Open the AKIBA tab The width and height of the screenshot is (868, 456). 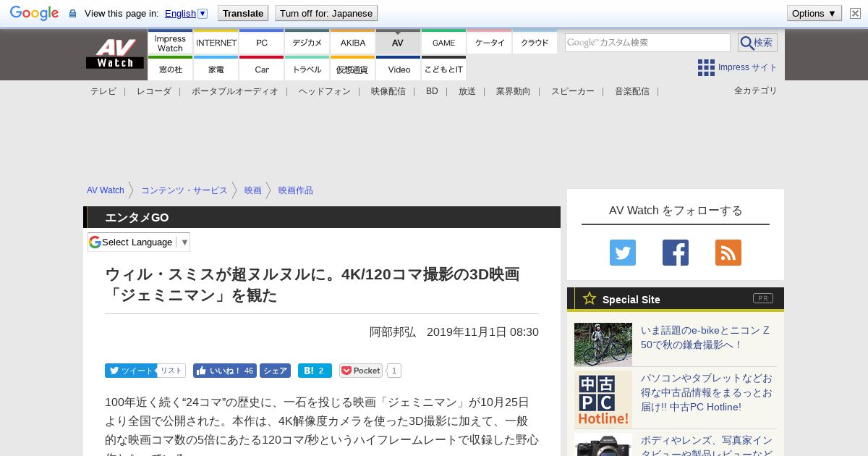tap(353, 43)
